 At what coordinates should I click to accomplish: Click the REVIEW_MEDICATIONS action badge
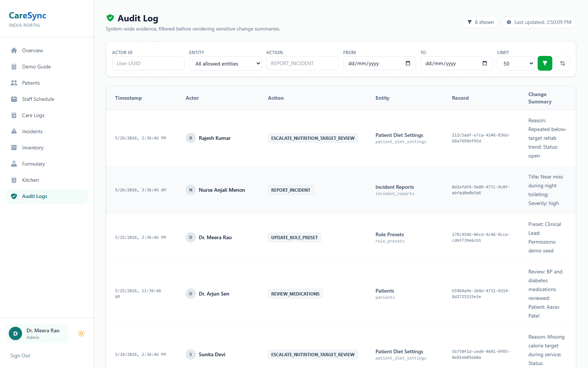(x=295, y=294)
